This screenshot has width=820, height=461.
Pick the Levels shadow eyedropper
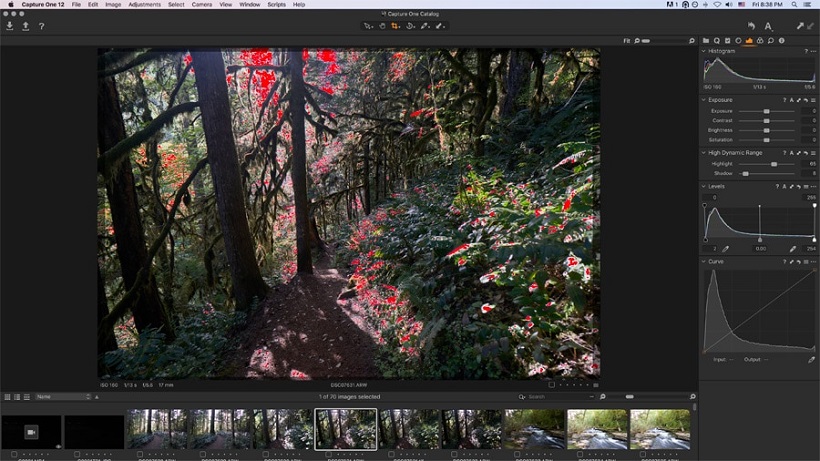coord(726,249)
